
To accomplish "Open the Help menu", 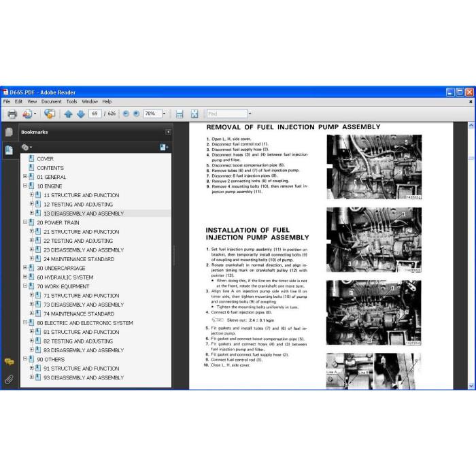I will click(107, 101).
